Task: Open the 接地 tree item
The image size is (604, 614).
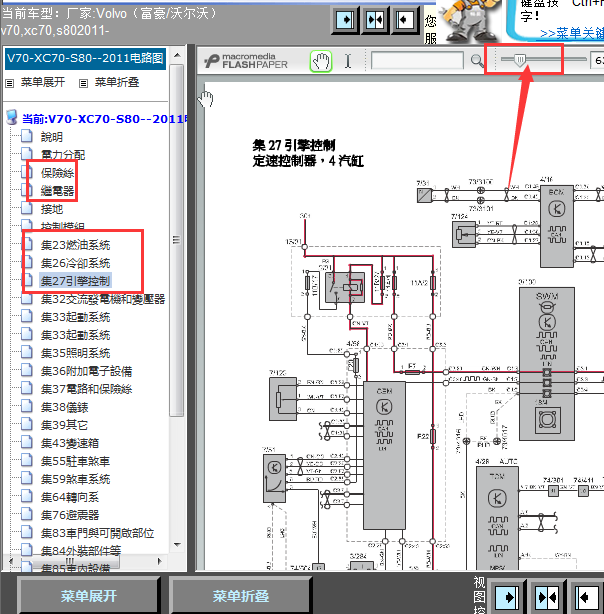Action: (x=52, y=209)
